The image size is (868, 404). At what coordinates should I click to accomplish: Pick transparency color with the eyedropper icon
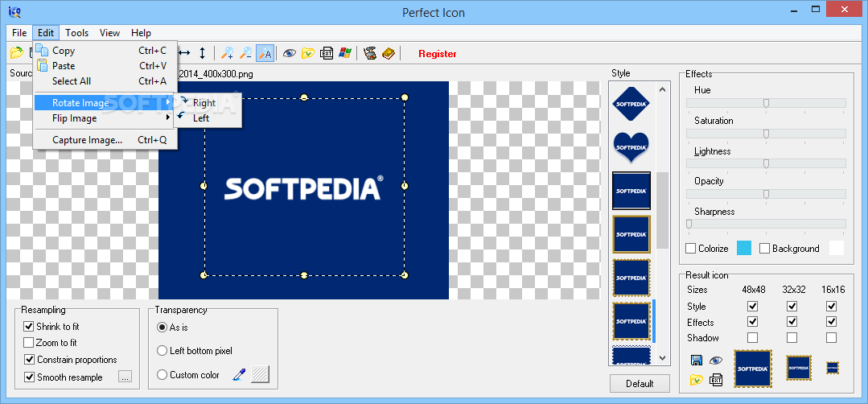[x=239, y=375]
